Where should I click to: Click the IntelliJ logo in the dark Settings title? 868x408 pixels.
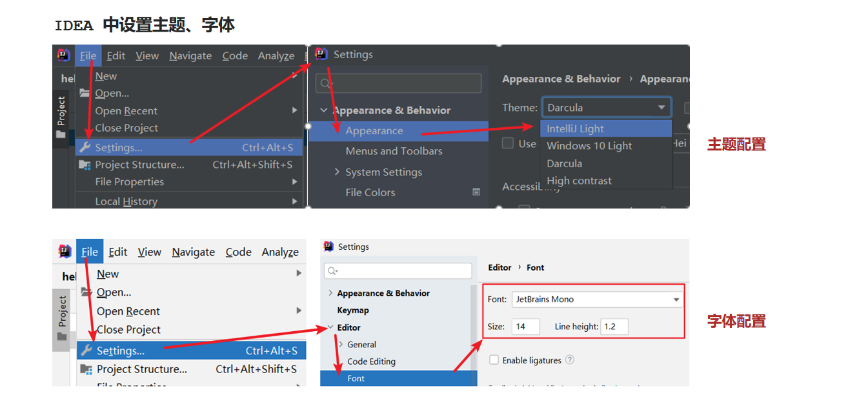pos(321,54)
